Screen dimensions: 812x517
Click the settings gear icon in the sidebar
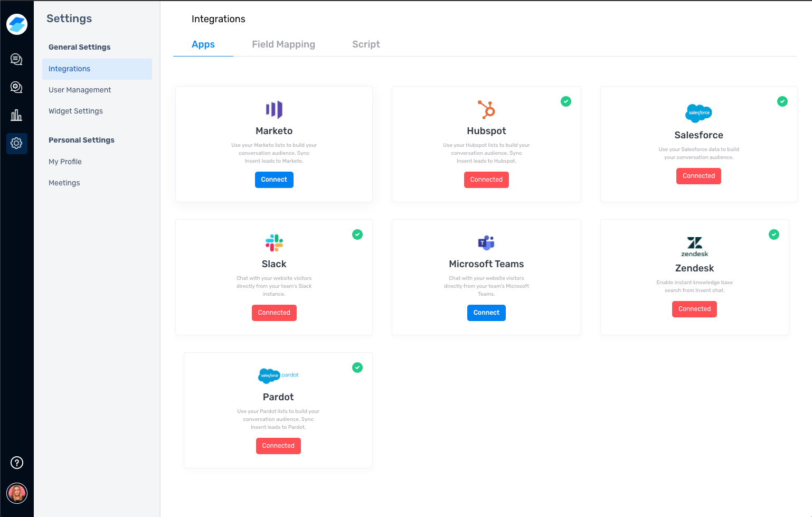[x=16, y=143]
